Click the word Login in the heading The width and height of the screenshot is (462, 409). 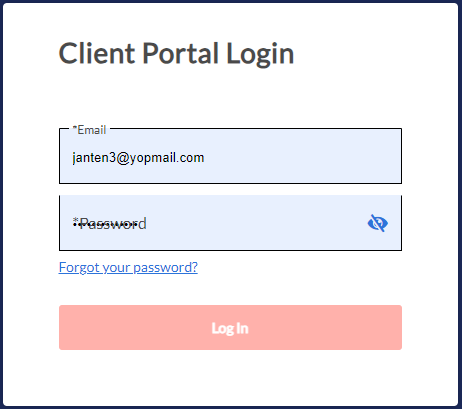(260, 54)
